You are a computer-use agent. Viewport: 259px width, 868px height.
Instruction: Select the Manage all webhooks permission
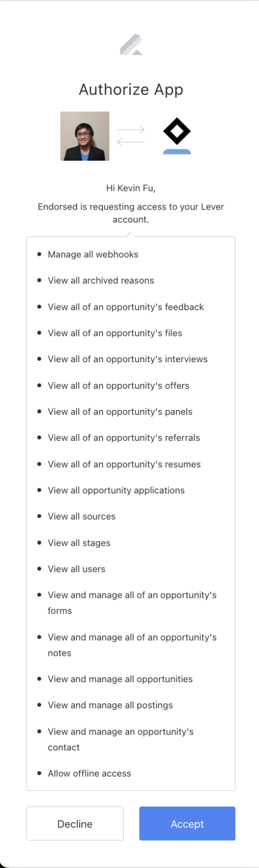tap(93, 254)
